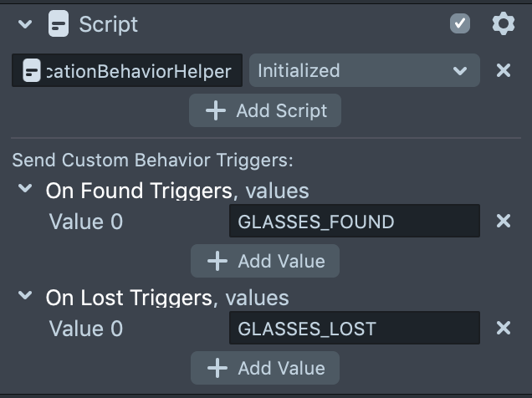Add a value under On Lost Triggers

(265, 368)
